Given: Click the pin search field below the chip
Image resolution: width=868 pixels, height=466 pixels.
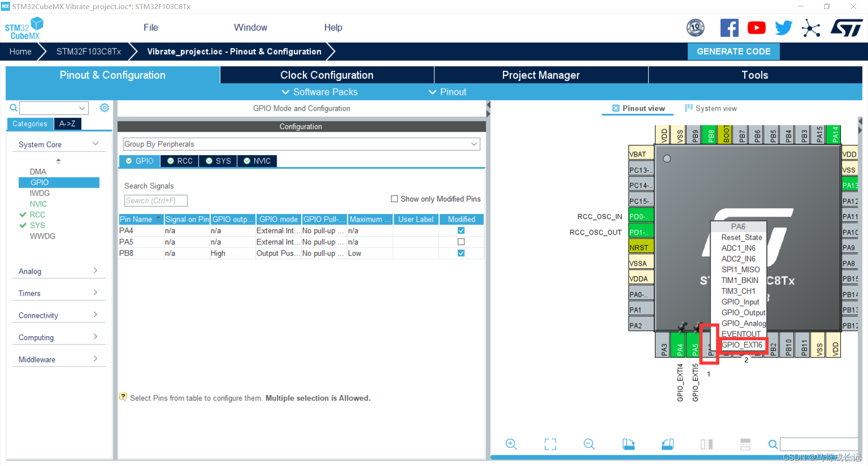Looking at the screenshot, I should [818, 444].
